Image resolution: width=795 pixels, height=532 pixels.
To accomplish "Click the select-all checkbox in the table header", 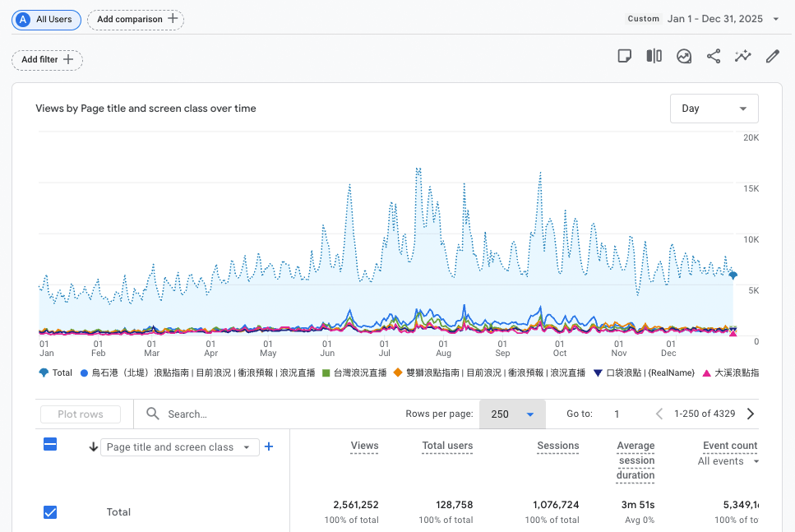I will tap(50, 444).
